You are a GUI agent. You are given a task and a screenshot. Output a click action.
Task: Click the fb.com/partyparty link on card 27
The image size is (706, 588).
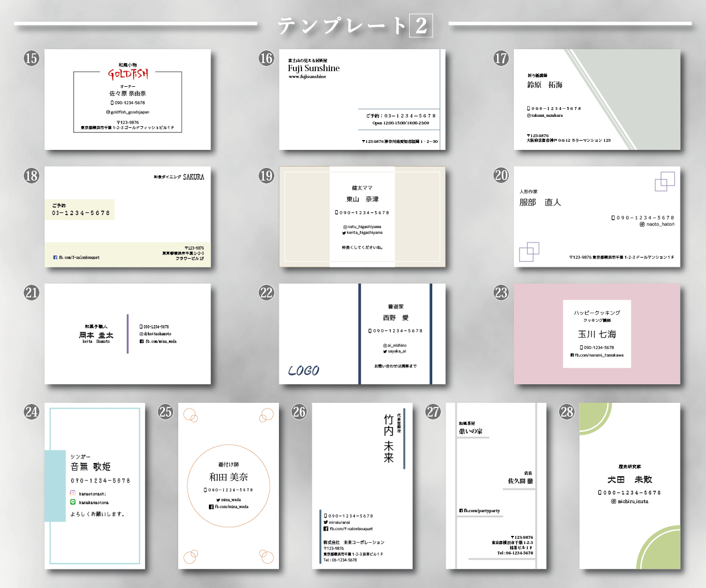point(479,511)
